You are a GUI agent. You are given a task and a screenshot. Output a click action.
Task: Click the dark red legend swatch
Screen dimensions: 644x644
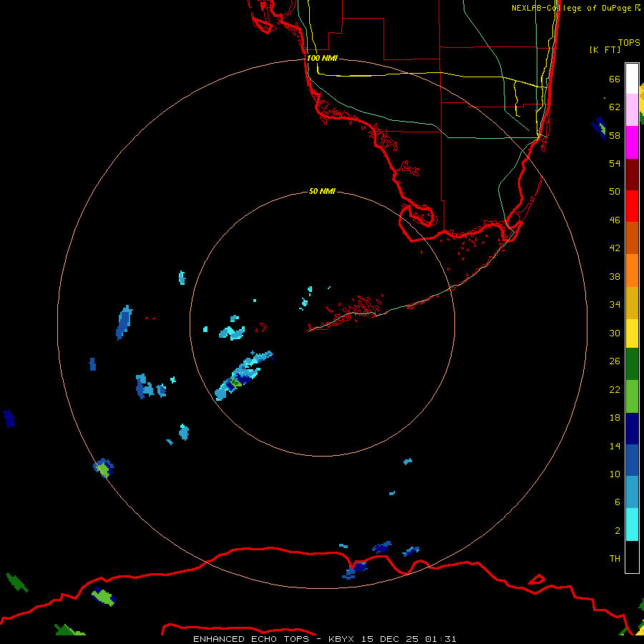coord(632,175)
